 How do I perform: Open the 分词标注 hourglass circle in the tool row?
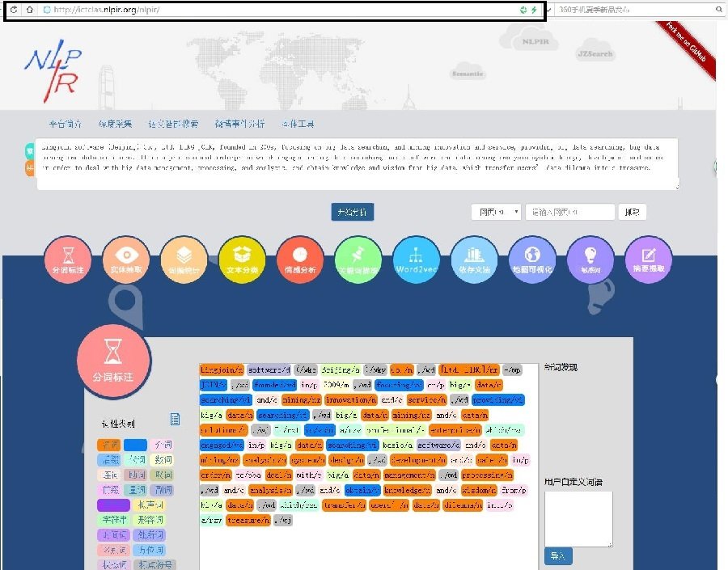68,260
